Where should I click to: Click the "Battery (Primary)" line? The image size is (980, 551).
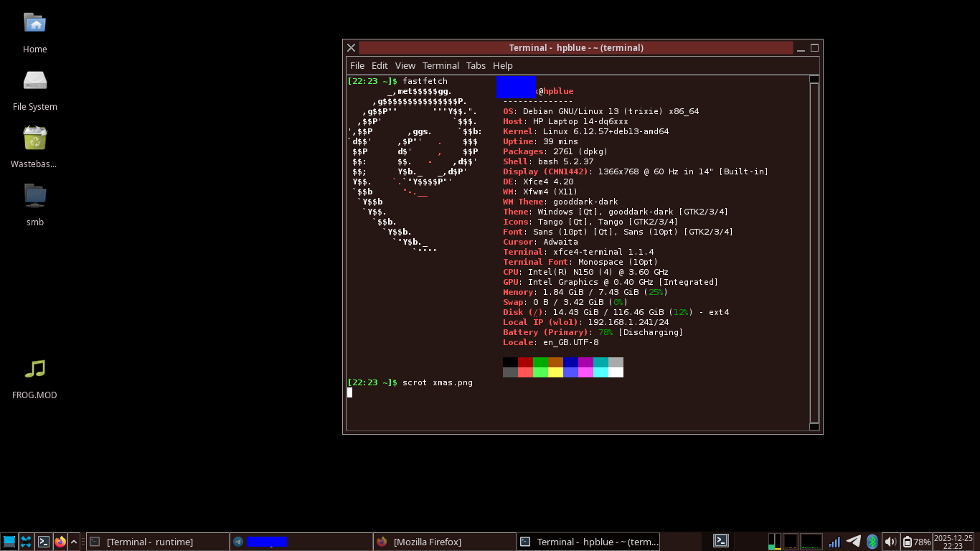point(593,332)
